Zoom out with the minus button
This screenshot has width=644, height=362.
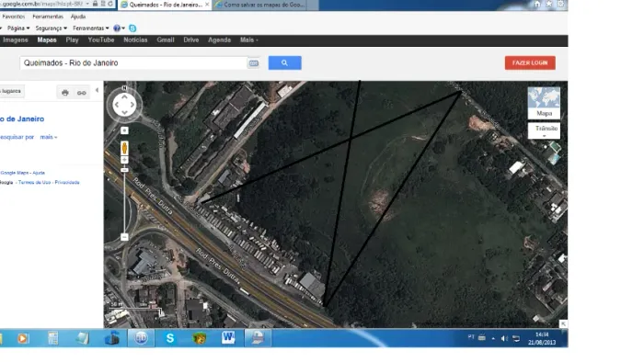click(x=124, y=237)
